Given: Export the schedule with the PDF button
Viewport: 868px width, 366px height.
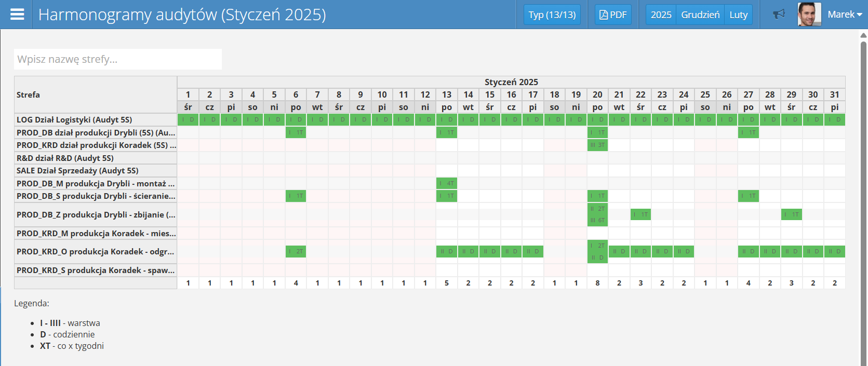Looking at the screenshot, I should coord(613,15).
